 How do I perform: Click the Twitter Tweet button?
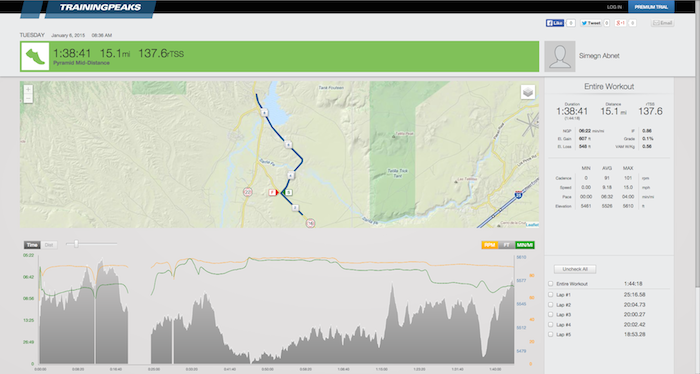[591, 23]
